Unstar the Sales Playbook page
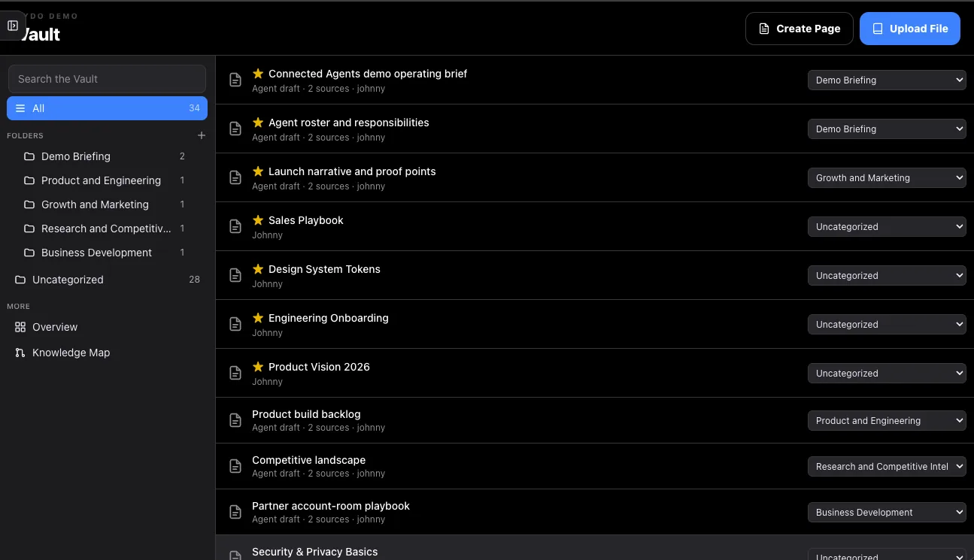974x560 pixels. pyautogui.click(x=258, y=220)
